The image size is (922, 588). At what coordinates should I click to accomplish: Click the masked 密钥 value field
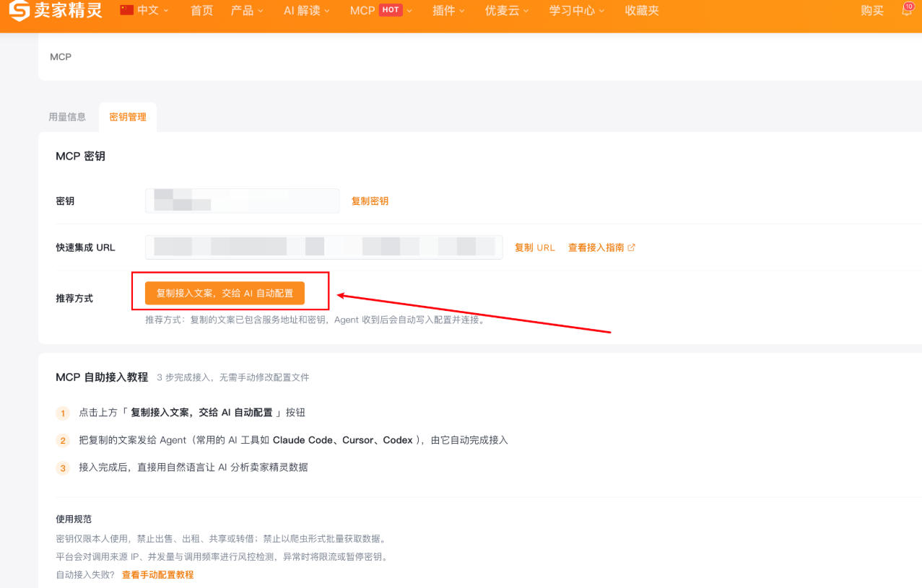[x=242, y=201]
